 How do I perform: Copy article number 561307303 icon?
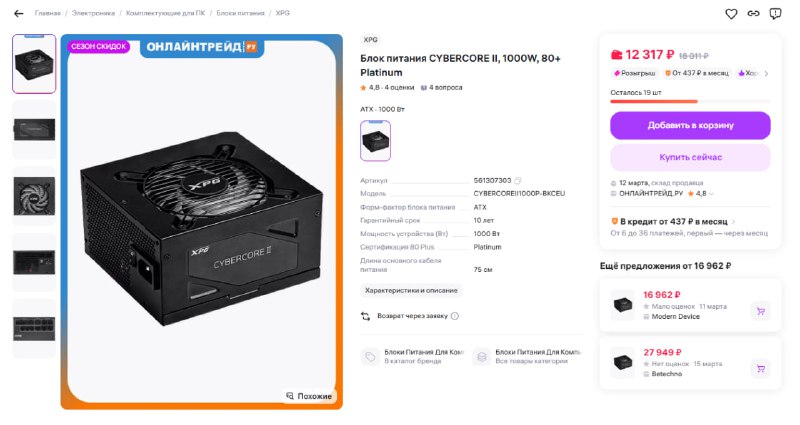(518, 181)
